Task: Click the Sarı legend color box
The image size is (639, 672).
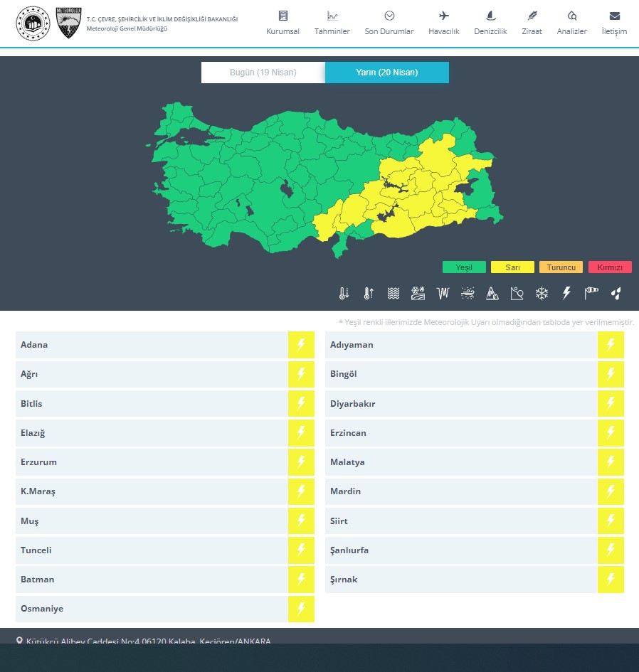Action: click(x=512, y=267)
